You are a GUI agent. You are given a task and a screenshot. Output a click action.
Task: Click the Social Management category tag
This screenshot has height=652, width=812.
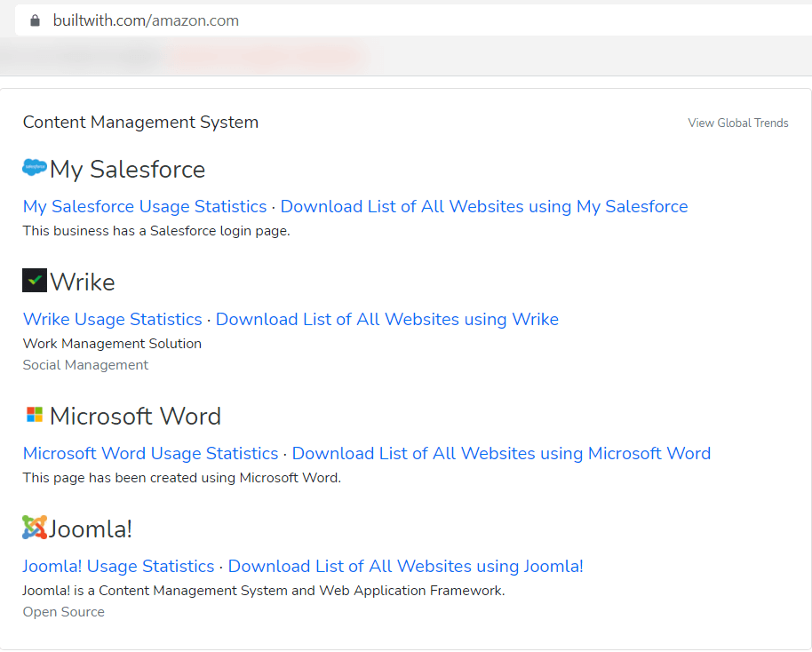[85, 365]
